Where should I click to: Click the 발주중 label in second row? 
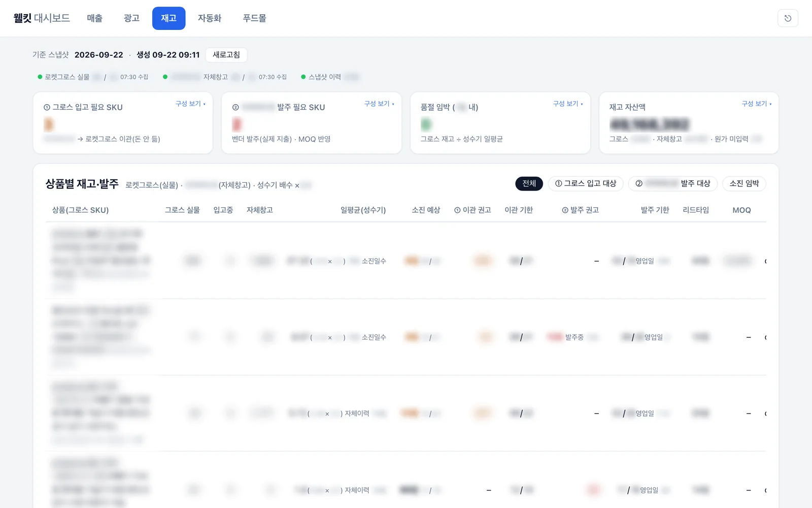pyautogui.click(x=574, y=337)
